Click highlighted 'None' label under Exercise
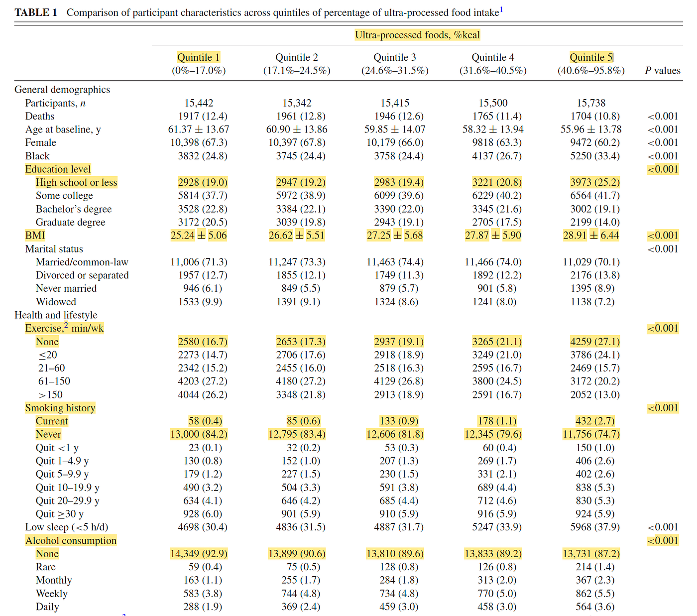Image resolution: width=697 pixels, height=616 pixels. click(x=47, y=342)
